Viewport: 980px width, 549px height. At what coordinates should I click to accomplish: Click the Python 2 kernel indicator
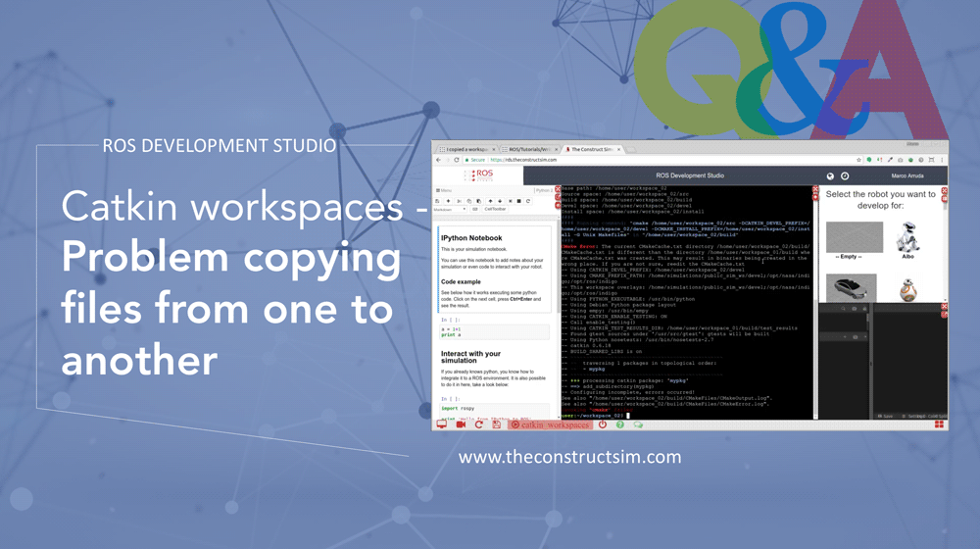tap(543, 190)
